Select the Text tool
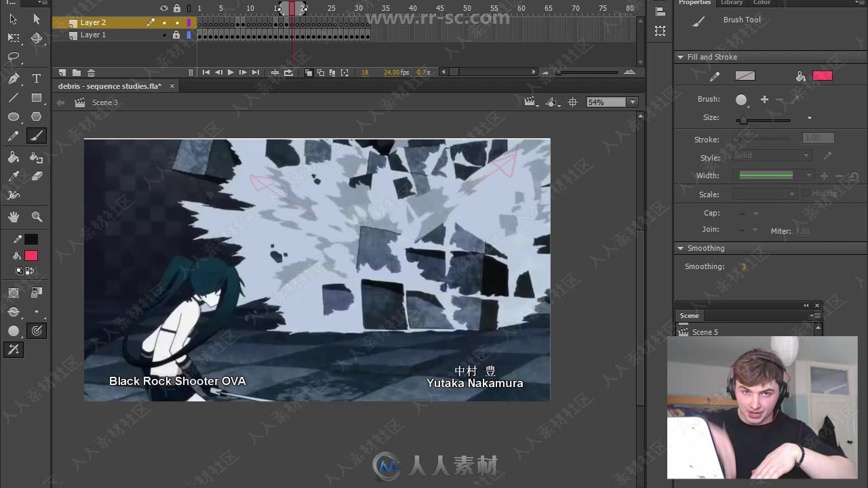868x488 pixels. (x=37, y=79)
